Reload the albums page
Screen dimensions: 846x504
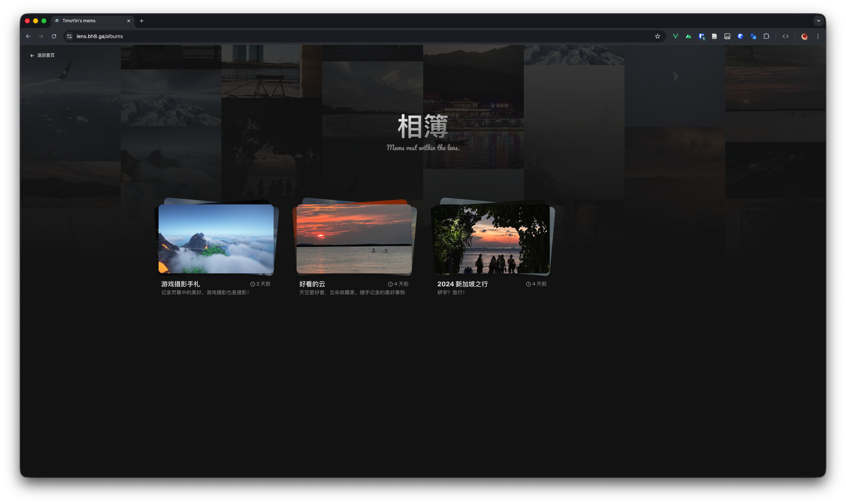[x=54, y=36]
